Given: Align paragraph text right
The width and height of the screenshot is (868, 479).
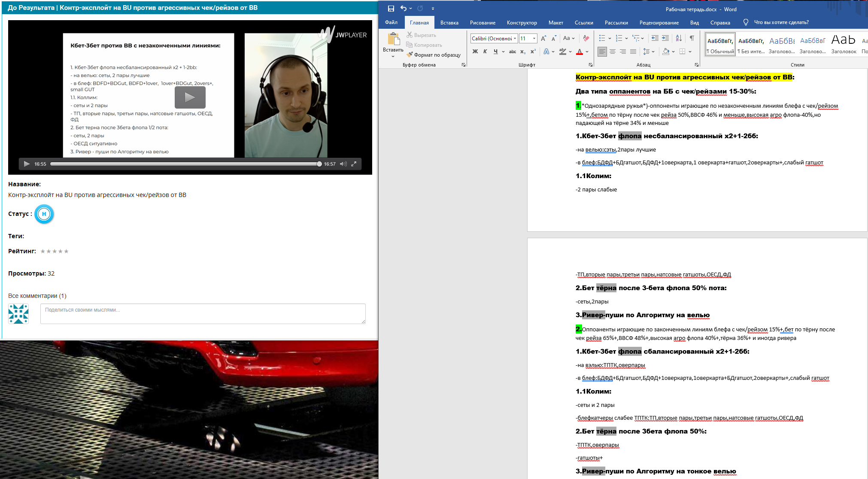Looking at the screenshot, I should [623, 52].
